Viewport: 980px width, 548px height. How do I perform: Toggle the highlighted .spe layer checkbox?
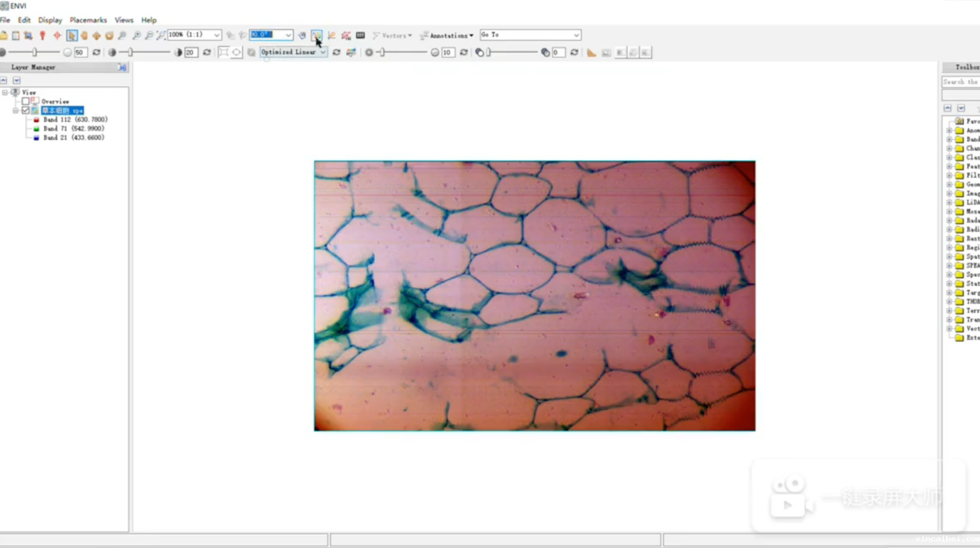[25, 110]
